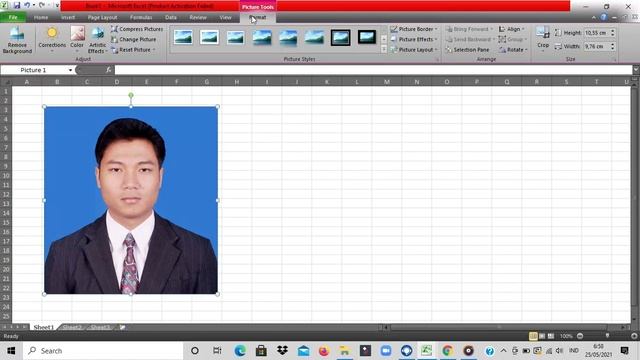Screen dimensions: 640x360
Task: Click the Width value field
Action: pyautogui.click(x=596, y=47)
